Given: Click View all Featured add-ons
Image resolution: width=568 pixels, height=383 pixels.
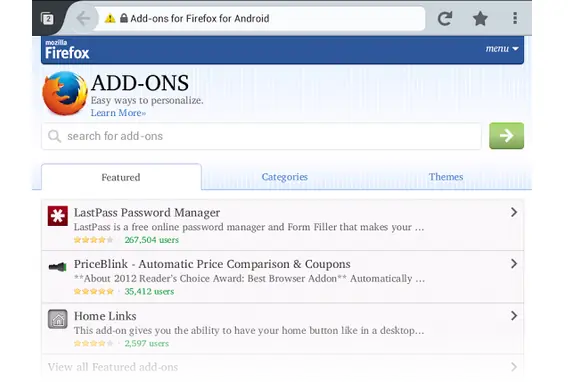Looking at the screenshot, I should click(113, 367).
